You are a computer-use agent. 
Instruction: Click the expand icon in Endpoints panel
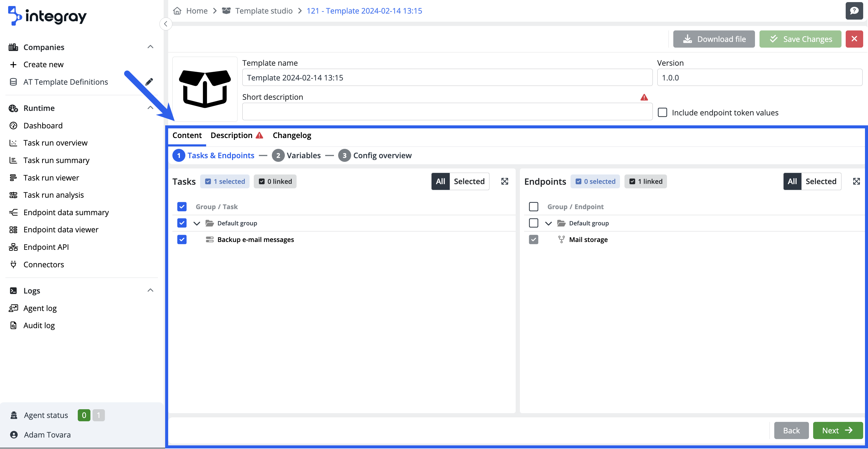click(x=856, y=181)
